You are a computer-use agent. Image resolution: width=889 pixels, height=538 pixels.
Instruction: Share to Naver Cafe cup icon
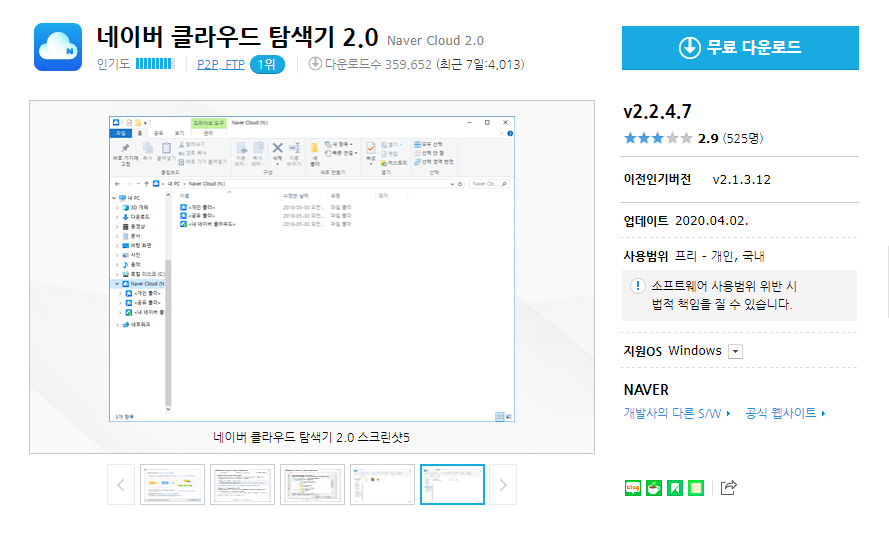[x=654, y=488]
